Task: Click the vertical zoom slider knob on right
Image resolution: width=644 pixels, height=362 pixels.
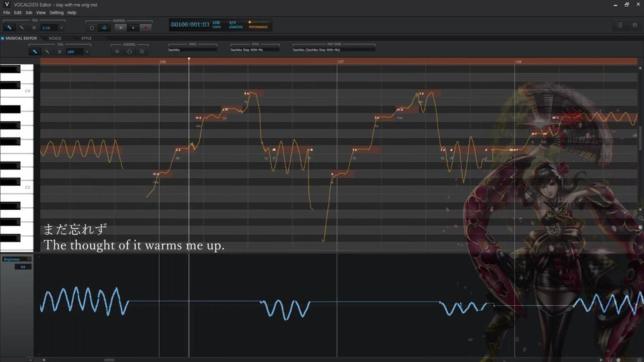Action: point(640,227)
